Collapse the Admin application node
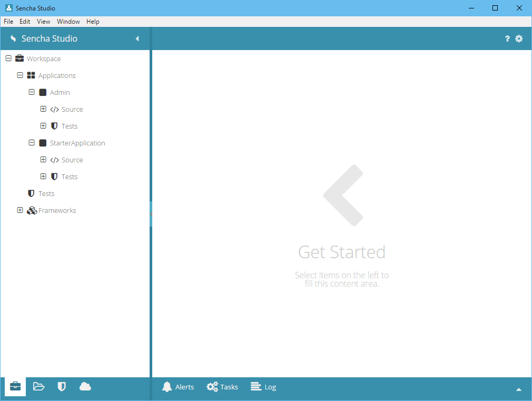532x401 pixels. tap(32, 92)
